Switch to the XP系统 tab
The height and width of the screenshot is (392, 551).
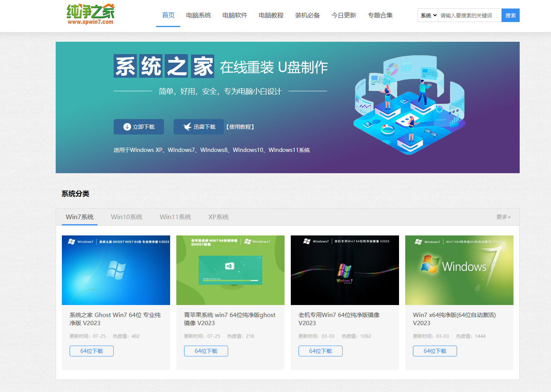218,217
